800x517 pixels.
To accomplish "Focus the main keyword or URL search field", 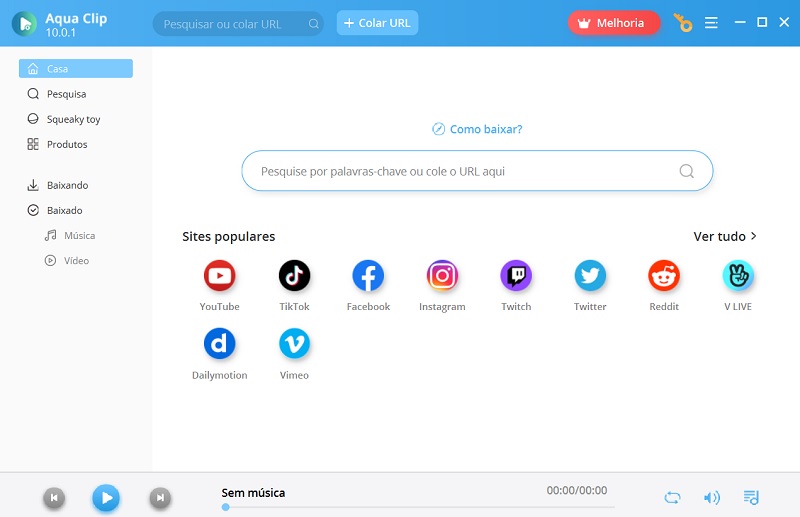I will pos(477,171).
